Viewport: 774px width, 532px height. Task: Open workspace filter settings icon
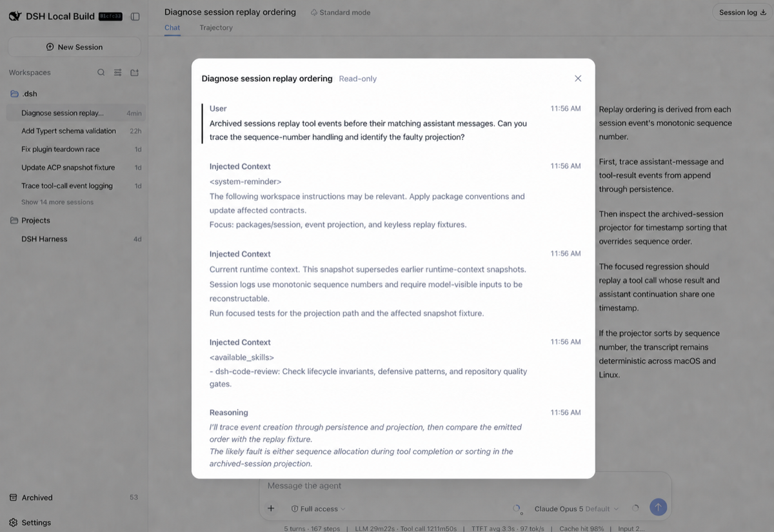118,72
